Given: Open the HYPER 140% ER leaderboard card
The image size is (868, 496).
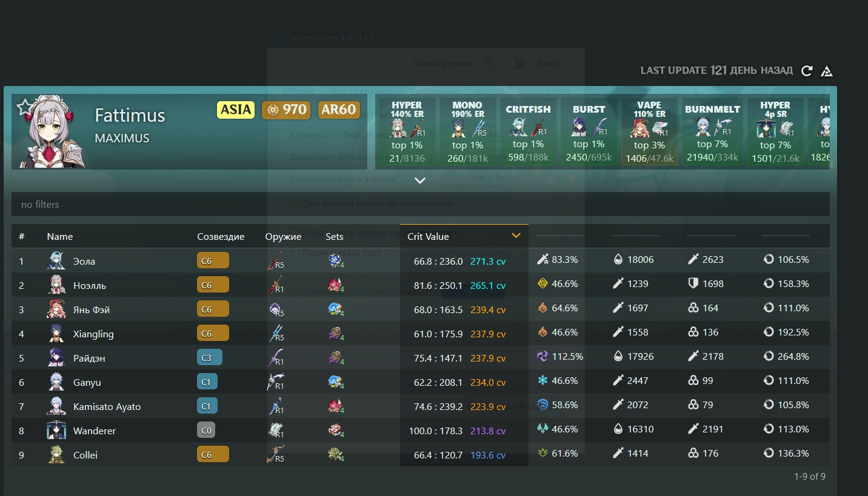Looking at the screenshot, I should click(407, 132).
